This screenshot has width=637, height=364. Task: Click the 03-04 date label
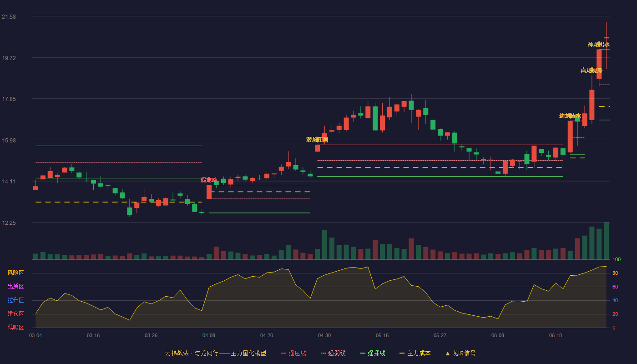[35, 335]
